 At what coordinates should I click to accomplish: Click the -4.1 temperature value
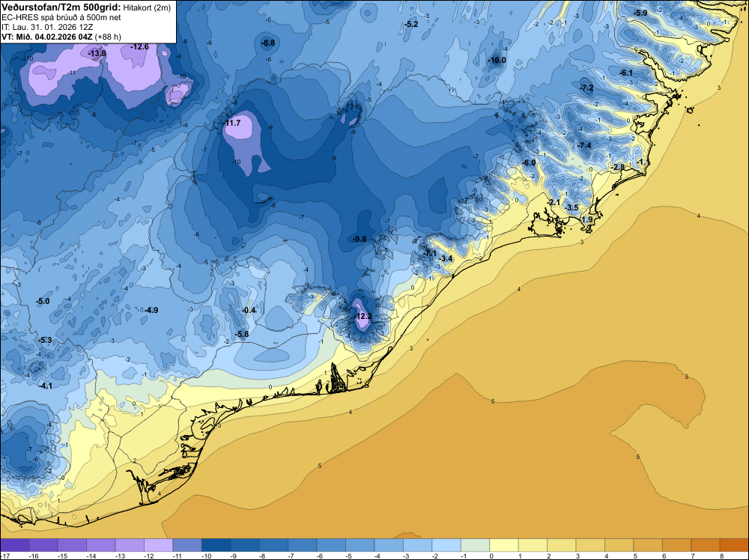tap(46, 386)
